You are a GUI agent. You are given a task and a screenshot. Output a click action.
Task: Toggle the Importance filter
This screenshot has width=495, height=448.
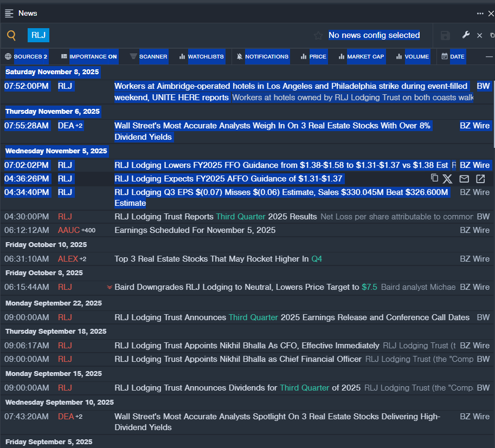(x=89, y=56)
